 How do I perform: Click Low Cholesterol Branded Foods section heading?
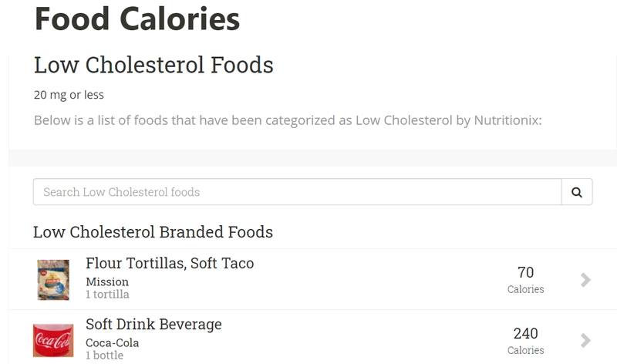153,232
